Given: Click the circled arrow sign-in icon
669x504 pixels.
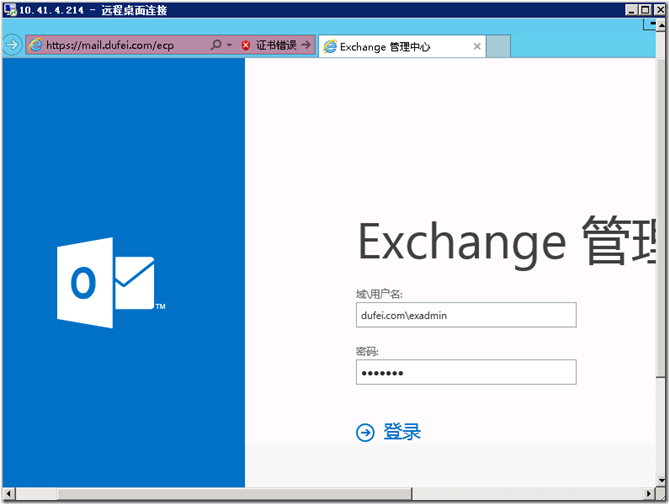Looking at the screenshot, I should [365, 432].
